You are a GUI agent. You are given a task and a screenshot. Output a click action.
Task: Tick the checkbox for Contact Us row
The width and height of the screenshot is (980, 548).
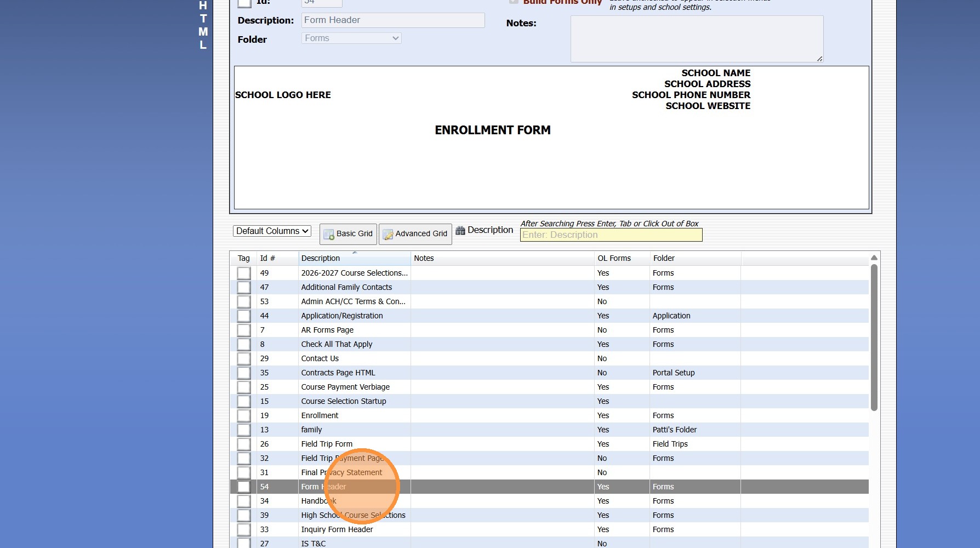coord(244,358)
